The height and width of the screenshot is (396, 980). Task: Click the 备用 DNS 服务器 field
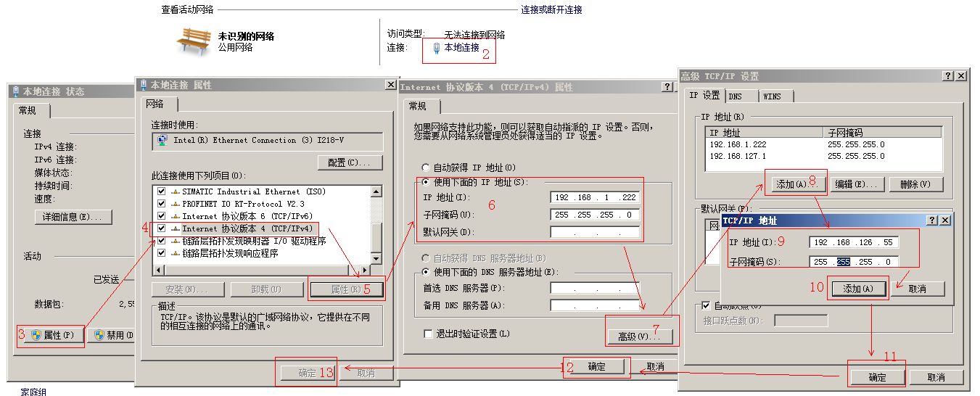[595, 305]
